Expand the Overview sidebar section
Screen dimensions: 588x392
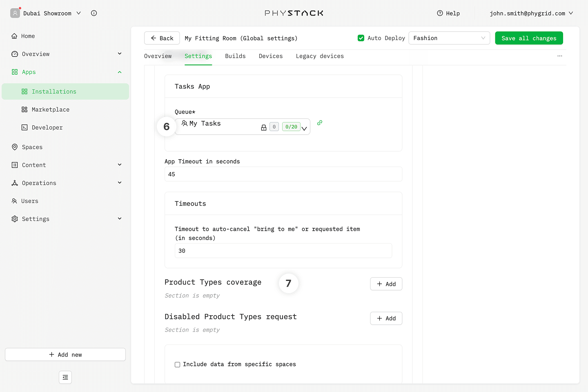click(x=120, y=53)
